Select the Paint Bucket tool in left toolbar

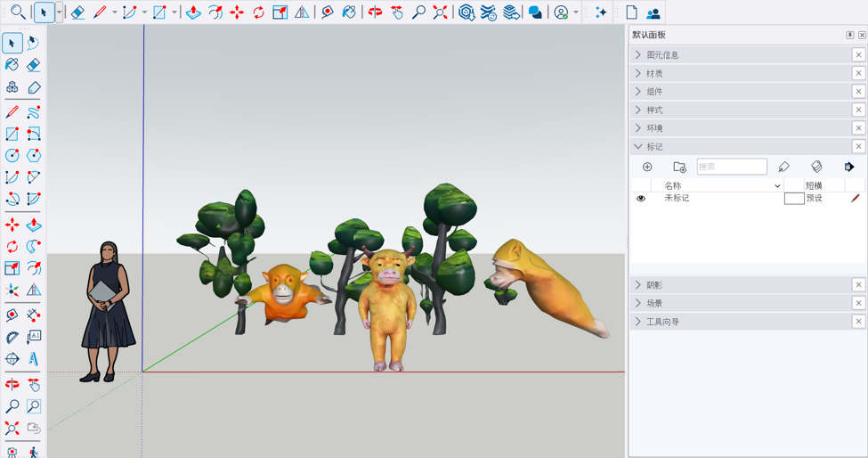point(12,65)
